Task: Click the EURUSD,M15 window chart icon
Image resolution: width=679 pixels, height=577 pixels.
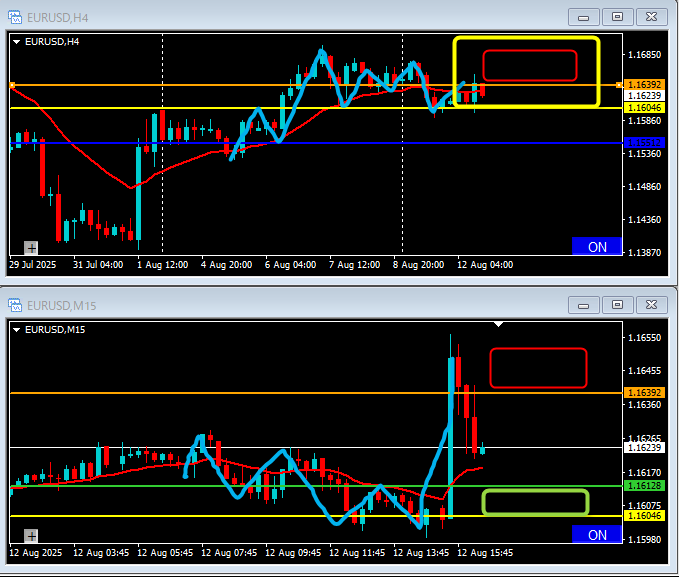Action: click(15, 305)
